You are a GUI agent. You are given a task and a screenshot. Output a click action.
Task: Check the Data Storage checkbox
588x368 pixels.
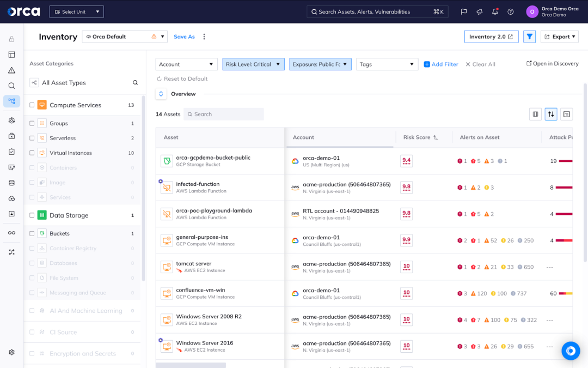[32, 215]
